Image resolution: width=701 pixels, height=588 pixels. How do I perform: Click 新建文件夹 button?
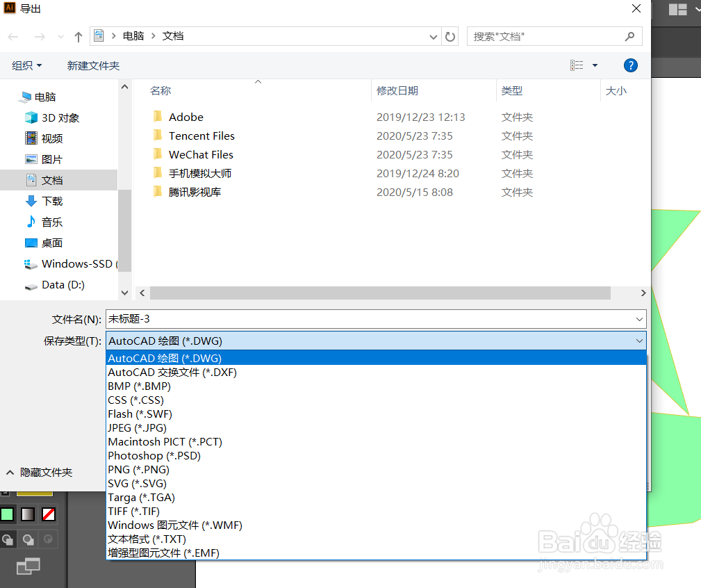click(x=93, y=66)
